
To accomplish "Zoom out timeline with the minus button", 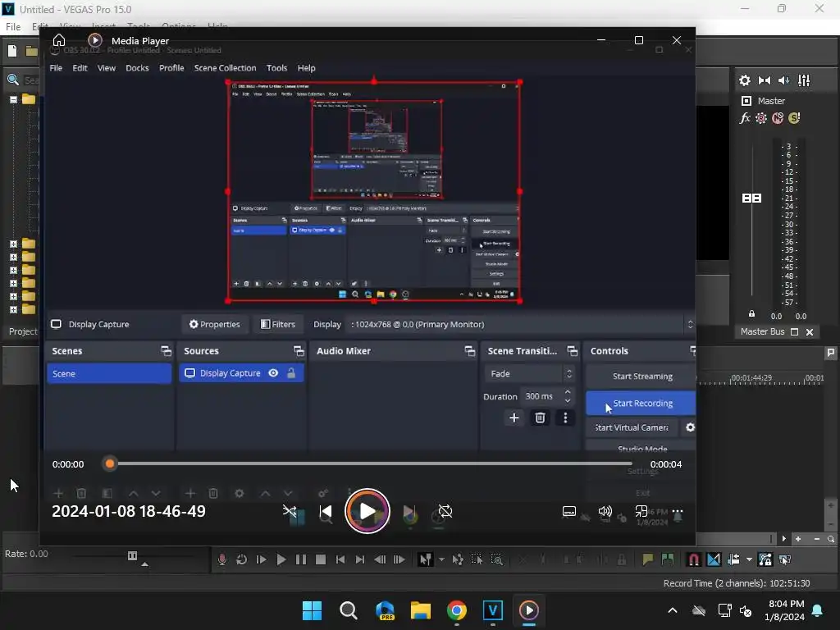I will click(x=816, y=539).
